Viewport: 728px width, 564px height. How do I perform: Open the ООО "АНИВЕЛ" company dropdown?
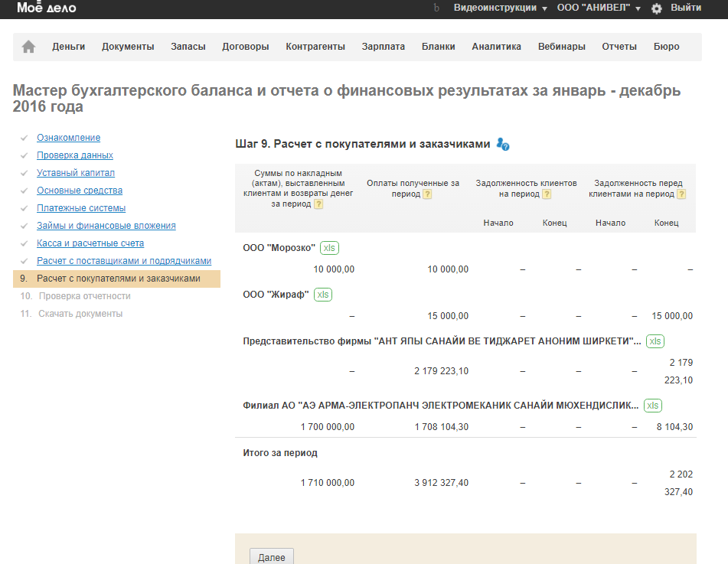click(599, 8)
